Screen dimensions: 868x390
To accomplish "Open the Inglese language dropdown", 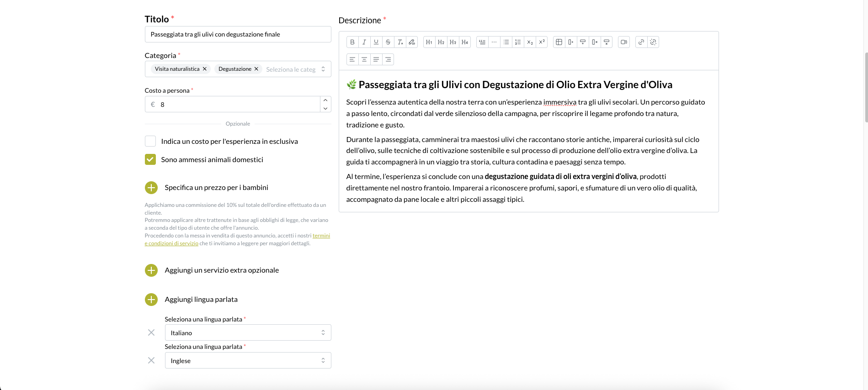I will coord(248,361).
